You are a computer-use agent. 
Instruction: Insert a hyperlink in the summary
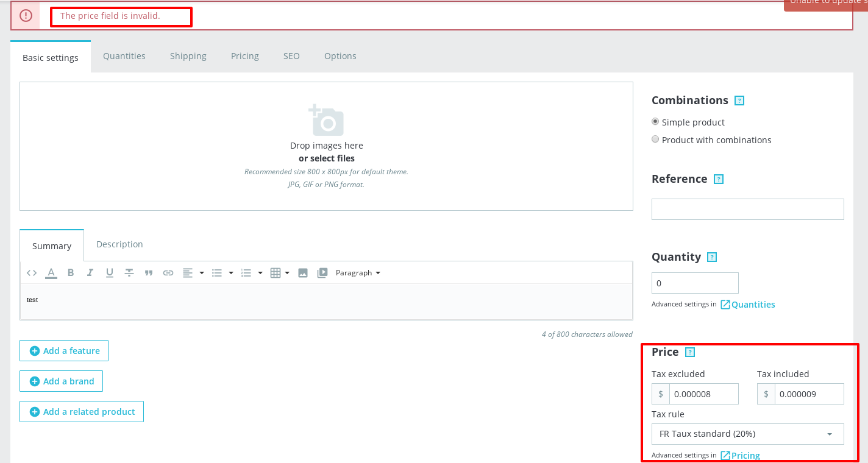tap(168, 273)
